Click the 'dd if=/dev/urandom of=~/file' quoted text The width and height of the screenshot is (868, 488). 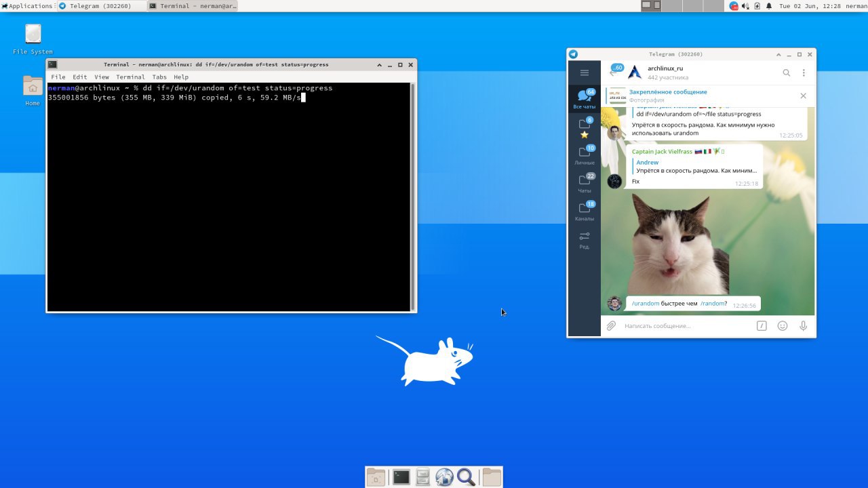tap(698, 114)
